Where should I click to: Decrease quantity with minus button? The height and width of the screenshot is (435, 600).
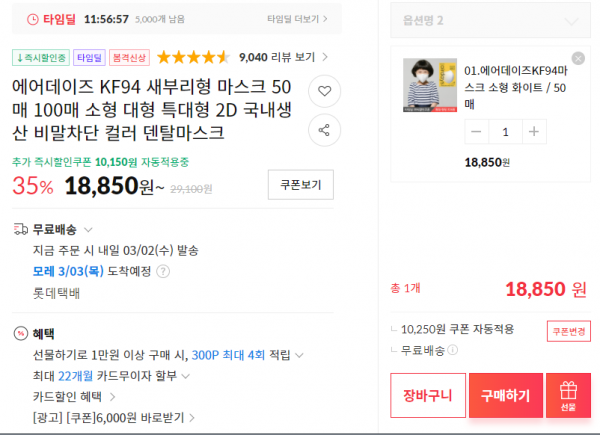(x=476, y=132)
